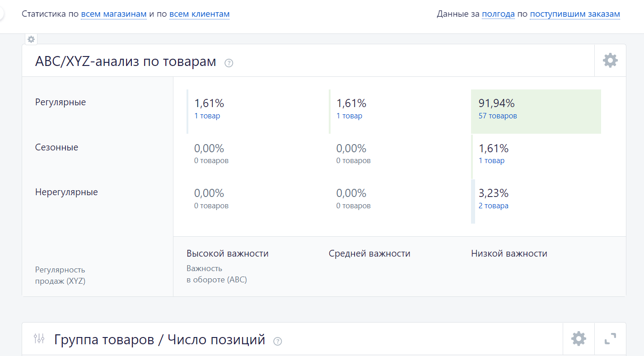Click the 'Высокой важности' column label
This screenshot has height=356, width=644.
pyautogui.click(x=228, y=253)
